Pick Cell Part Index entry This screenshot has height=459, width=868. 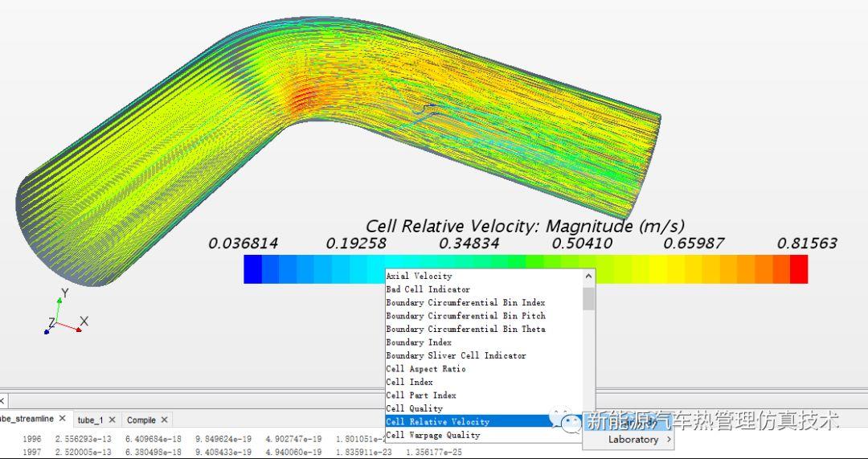click(x=484, y=395)
